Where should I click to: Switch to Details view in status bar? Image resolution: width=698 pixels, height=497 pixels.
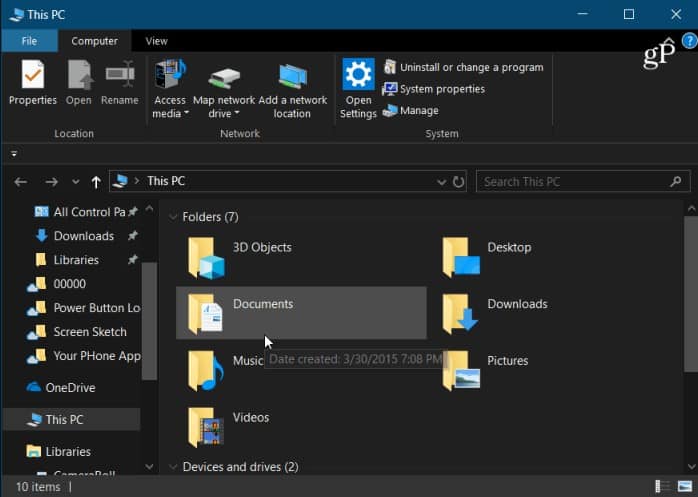(663, 486)
